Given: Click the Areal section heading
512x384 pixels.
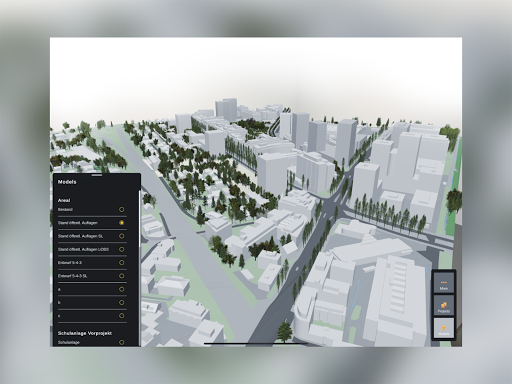Looking at the screenshot, I should coord(64,200).
